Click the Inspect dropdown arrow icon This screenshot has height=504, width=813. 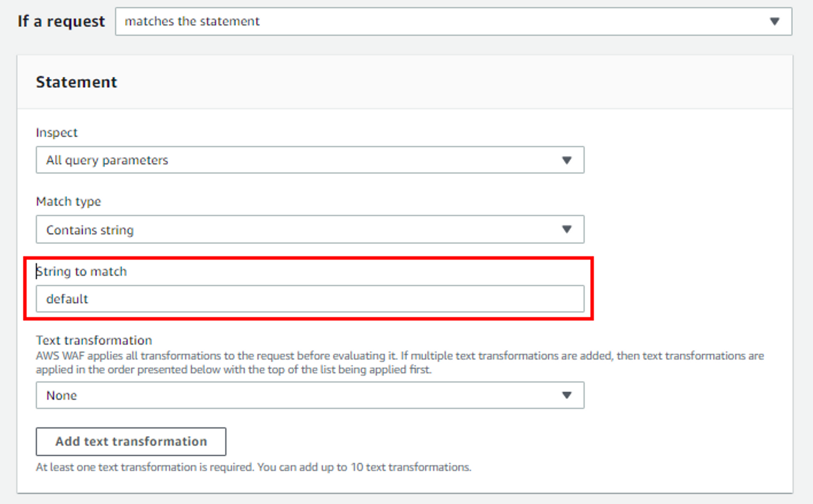pos(567,160)
